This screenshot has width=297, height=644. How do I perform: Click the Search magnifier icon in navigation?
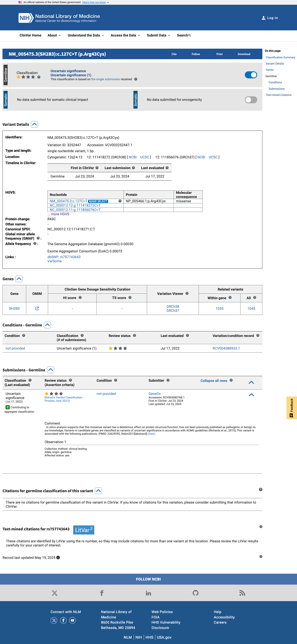190,35
